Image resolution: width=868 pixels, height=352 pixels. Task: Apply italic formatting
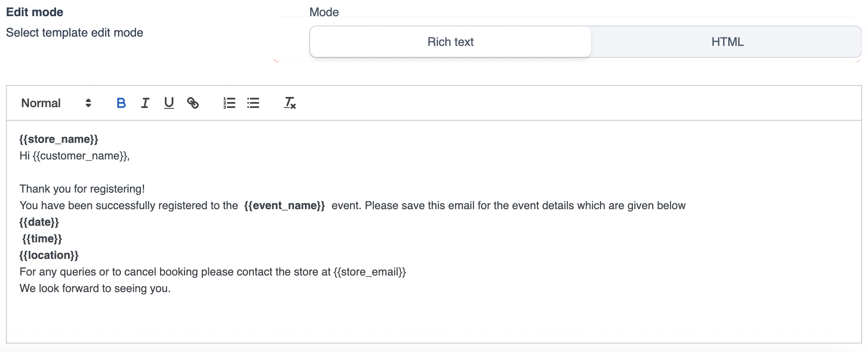point(145,103)
